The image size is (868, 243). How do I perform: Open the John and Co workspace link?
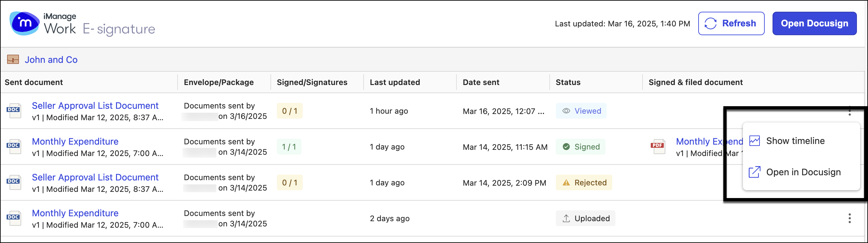point(51,59)
